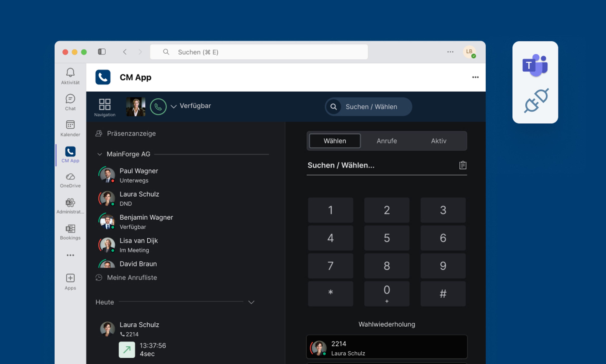Tap the hash key on keypad
The width and height of the screenshot is (606, 364).
coord(443,294)
